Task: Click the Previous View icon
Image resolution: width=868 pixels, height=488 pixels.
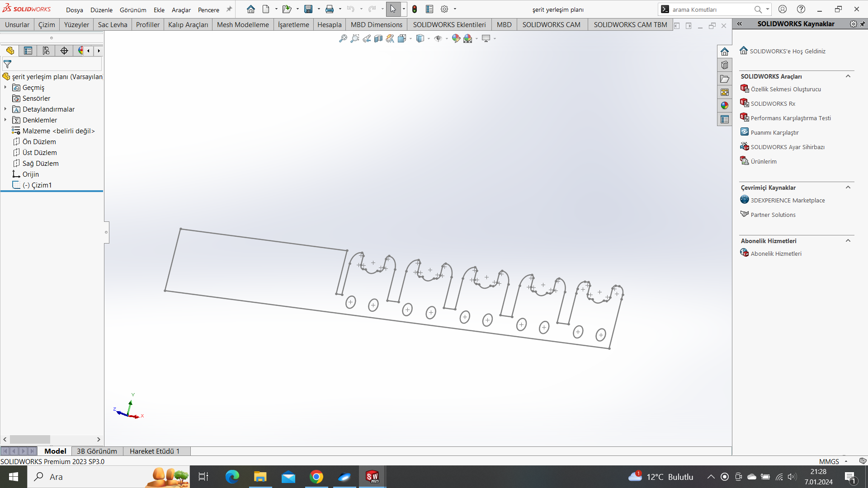Action: pyautogui.click(x=367, y=39)
